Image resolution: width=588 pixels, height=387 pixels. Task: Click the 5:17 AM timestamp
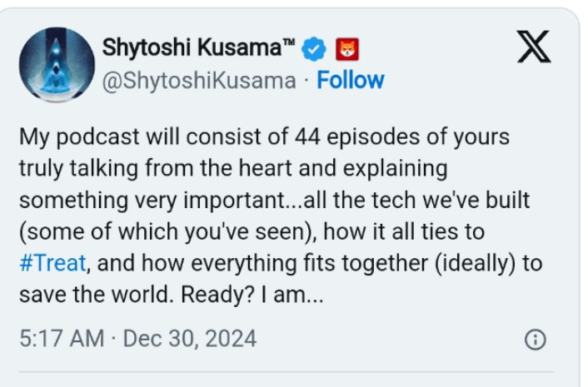62,340
